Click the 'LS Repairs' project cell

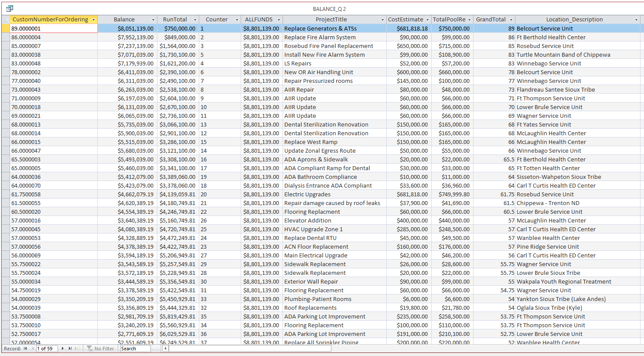click(334, 63)
